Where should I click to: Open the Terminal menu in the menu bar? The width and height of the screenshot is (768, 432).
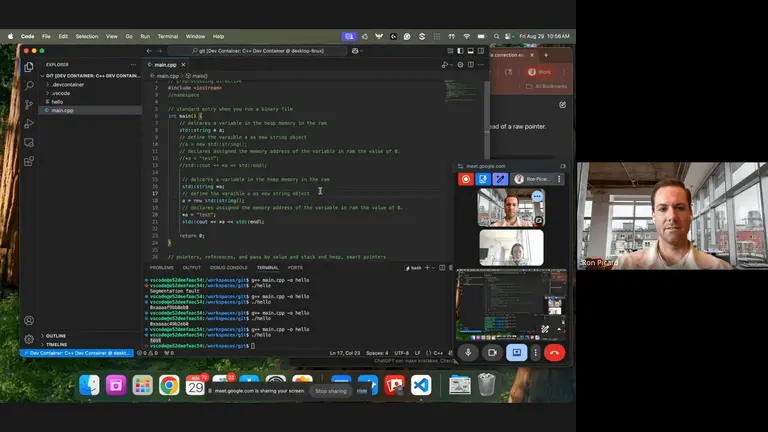168,36
